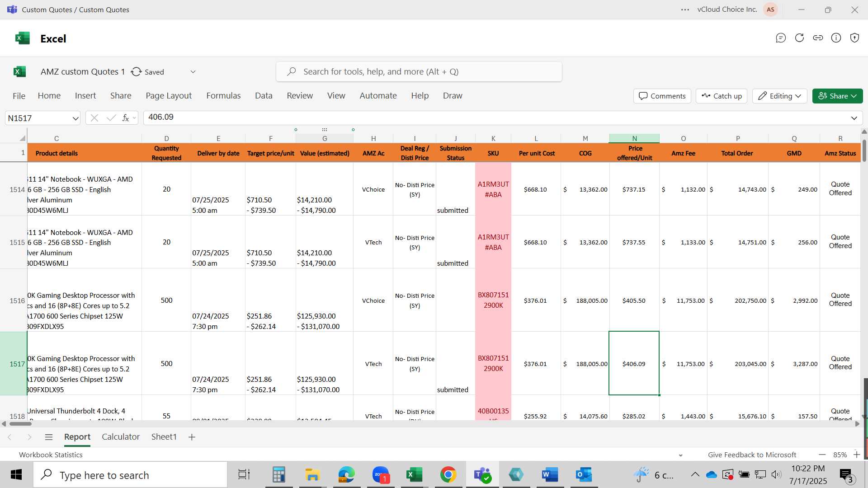Image resolution: width=868 pixels, height=488 pixels.
Task: Open the Automate ribbon tab
Action: [x=378, y=96]
